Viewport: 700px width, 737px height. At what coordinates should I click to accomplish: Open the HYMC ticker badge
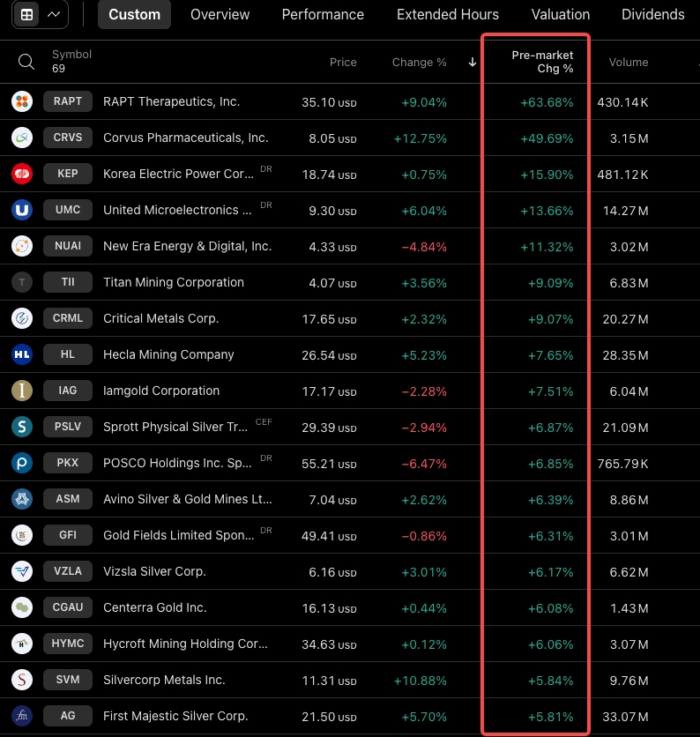(68, 644)
